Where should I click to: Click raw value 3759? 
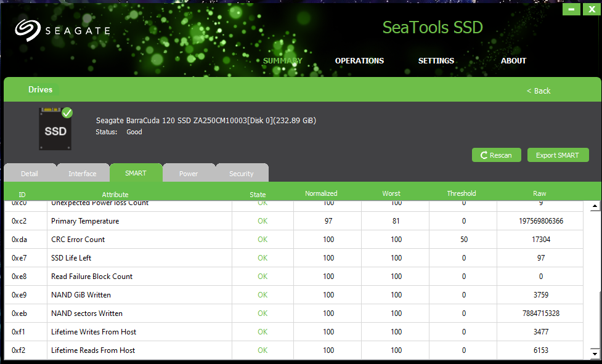click(541, 294)
